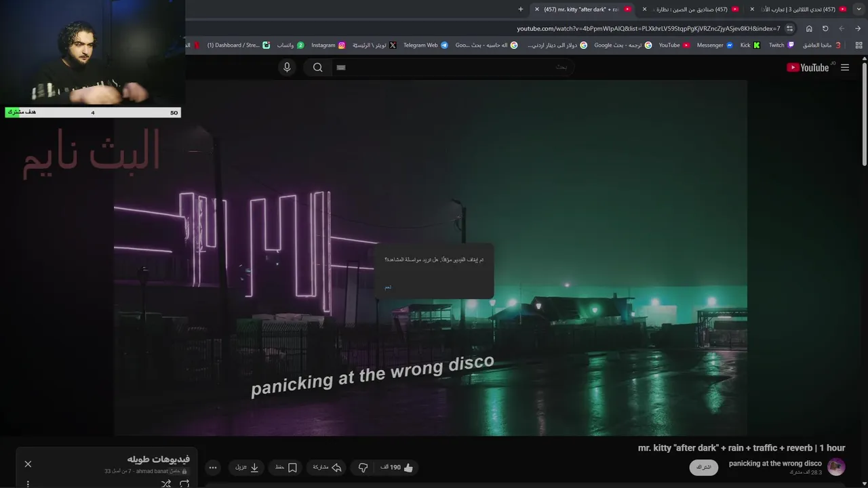Image resolution: width=868 pixels, height=488 pixels.
Task: Open the YouTube bookmark
Action: tap(674, 45)
